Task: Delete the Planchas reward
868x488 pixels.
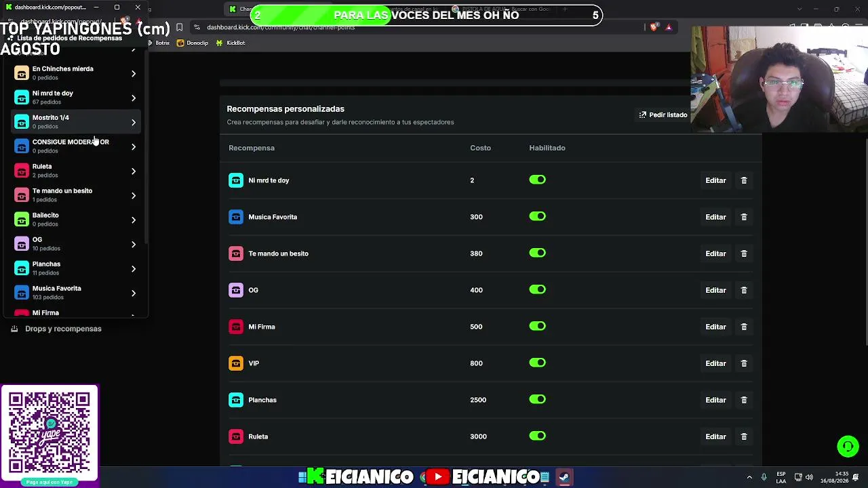Action: click(744, 400)
